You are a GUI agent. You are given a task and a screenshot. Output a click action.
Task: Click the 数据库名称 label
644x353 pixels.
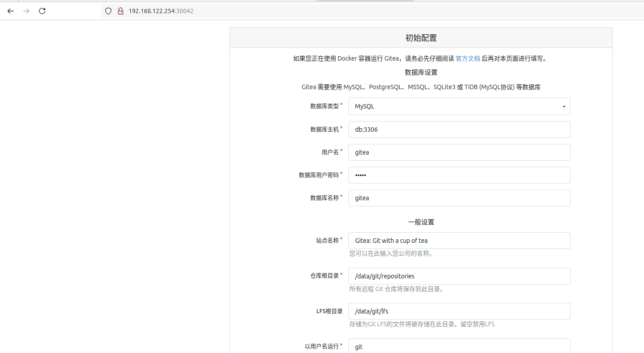point(325,198)
